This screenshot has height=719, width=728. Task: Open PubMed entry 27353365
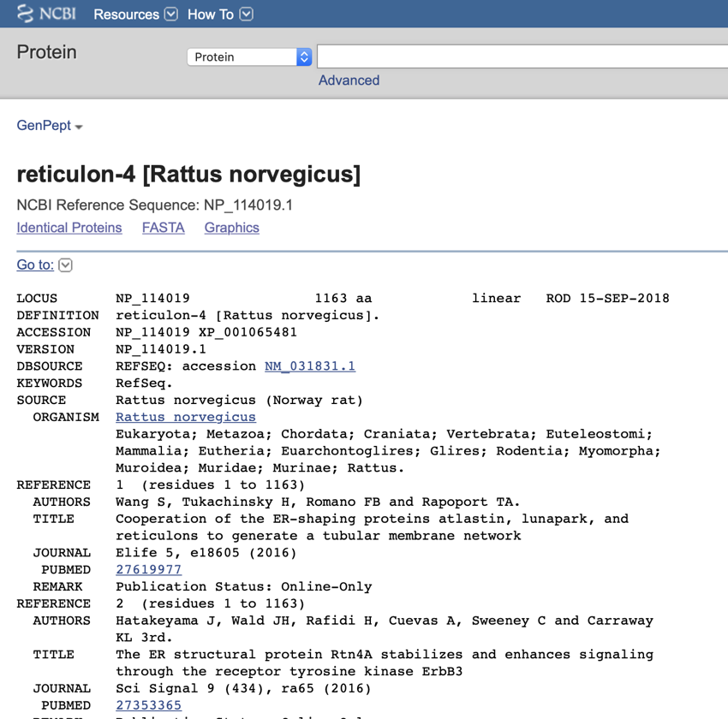click(148, 705)
